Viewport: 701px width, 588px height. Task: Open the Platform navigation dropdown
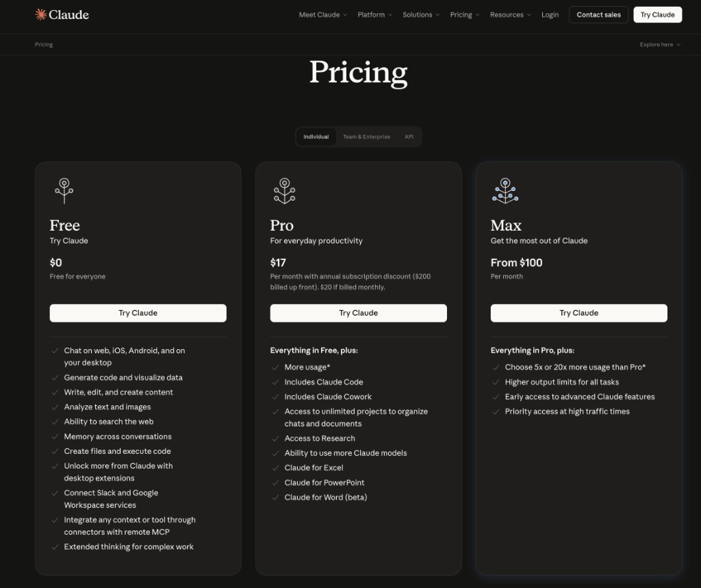click(374, 14)
